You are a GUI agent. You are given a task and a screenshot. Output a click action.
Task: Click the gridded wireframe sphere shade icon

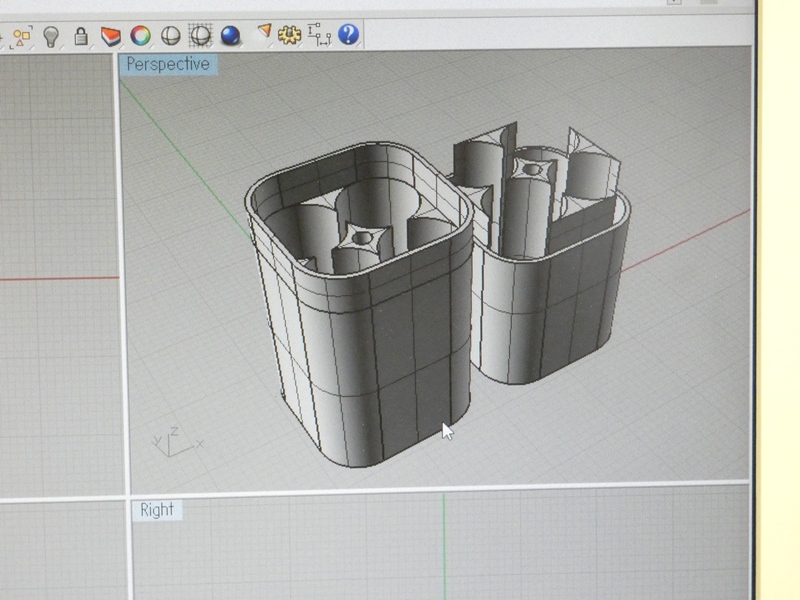200,35
